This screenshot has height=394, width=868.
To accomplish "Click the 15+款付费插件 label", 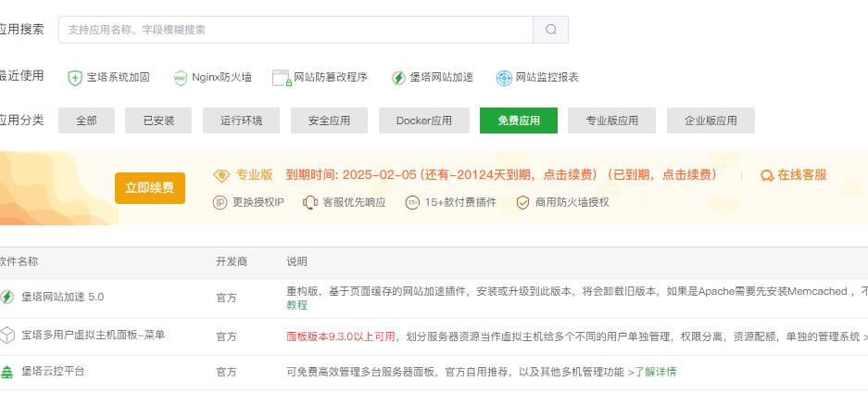I will pos(460,202).
